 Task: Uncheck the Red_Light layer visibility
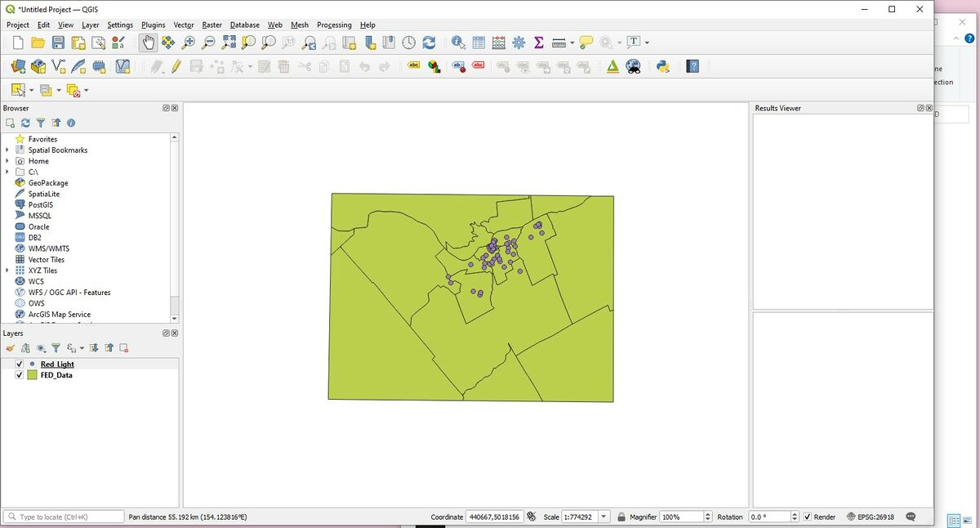pos(20,365)
